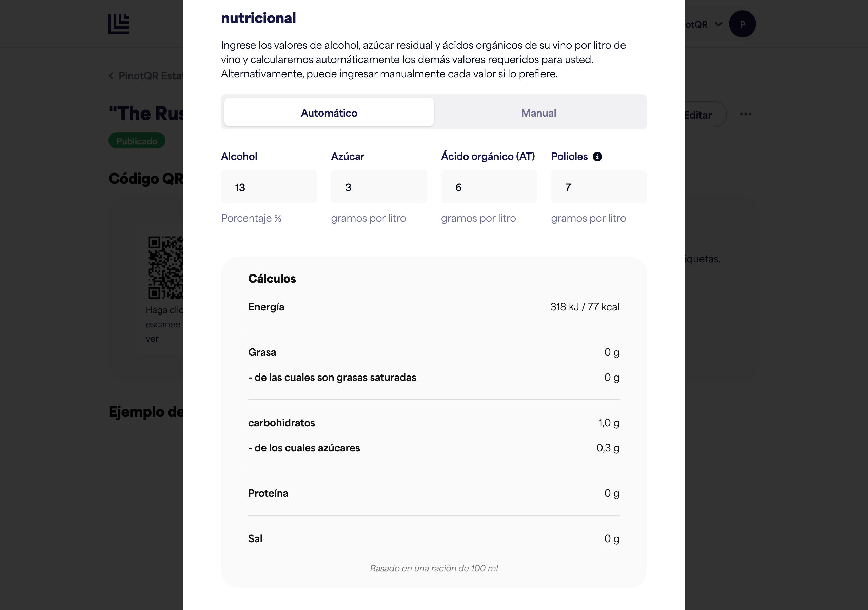
Task: Click the carbohidratos value row
Action: pyautogui.click(x=434, y=423)
